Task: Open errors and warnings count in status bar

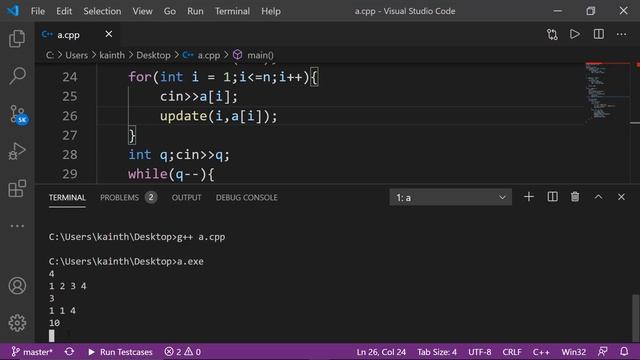Action: (182, 352)
